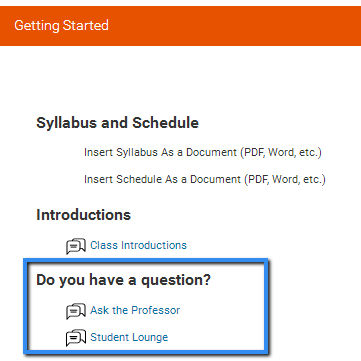Click the Student Lounge discussion icon
The image size is (361, 361).
pos(76,338)
